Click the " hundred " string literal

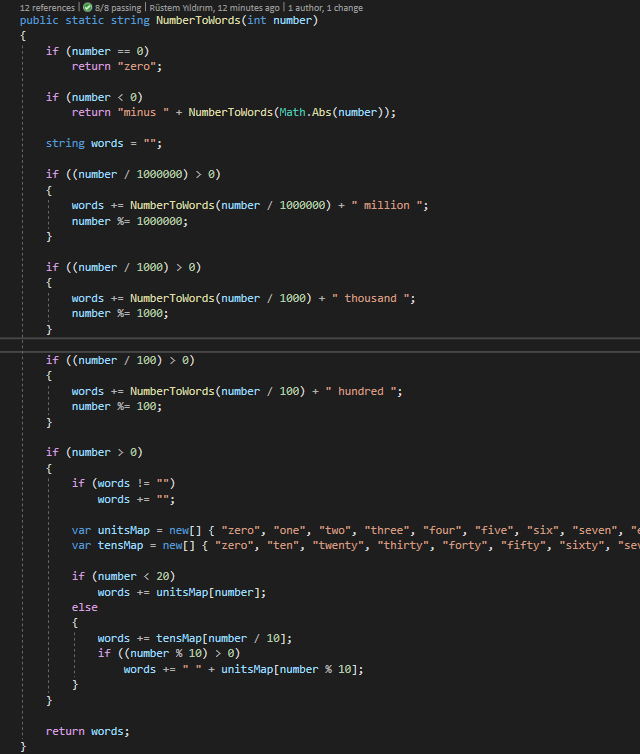point(361,391)
